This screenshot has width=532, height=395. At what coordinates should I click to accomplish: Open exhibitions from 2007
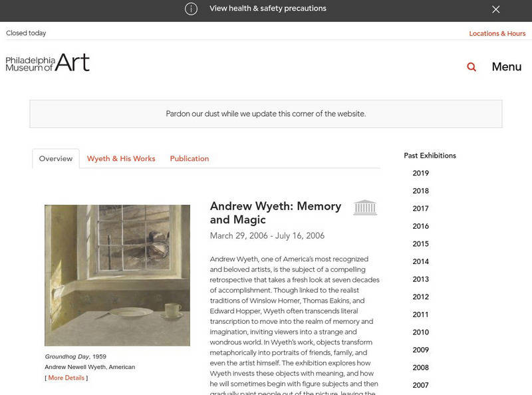click(x=419, y=384)
